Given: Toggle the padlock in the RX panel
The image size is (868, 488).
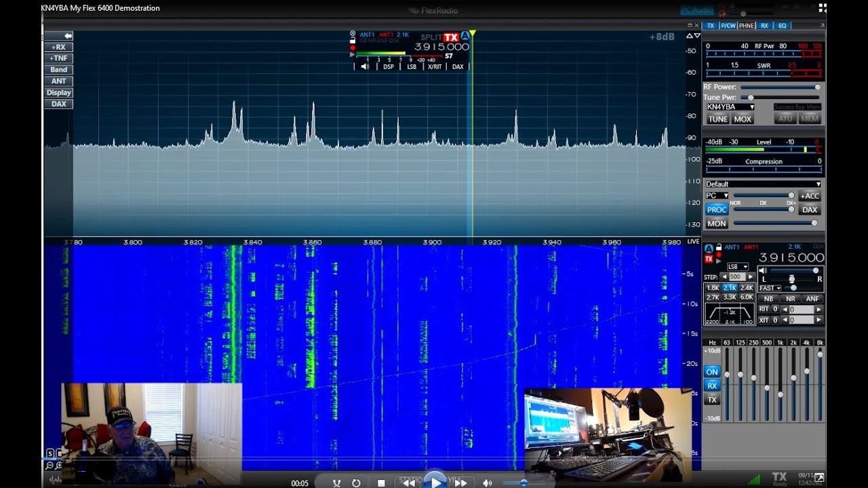Looking at the screenshot, I should tap(718, 247).
